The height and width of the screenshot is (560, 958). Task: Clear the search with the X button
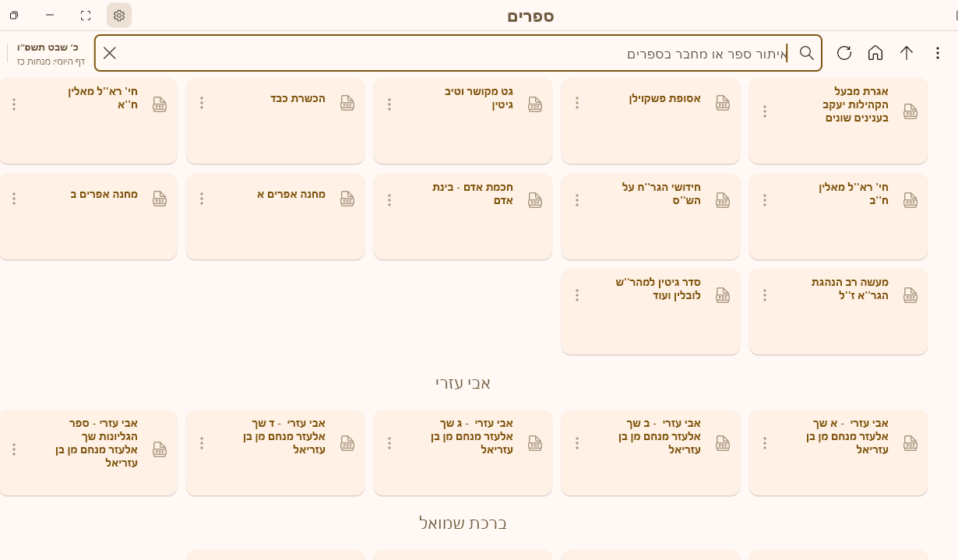(109, 53)
